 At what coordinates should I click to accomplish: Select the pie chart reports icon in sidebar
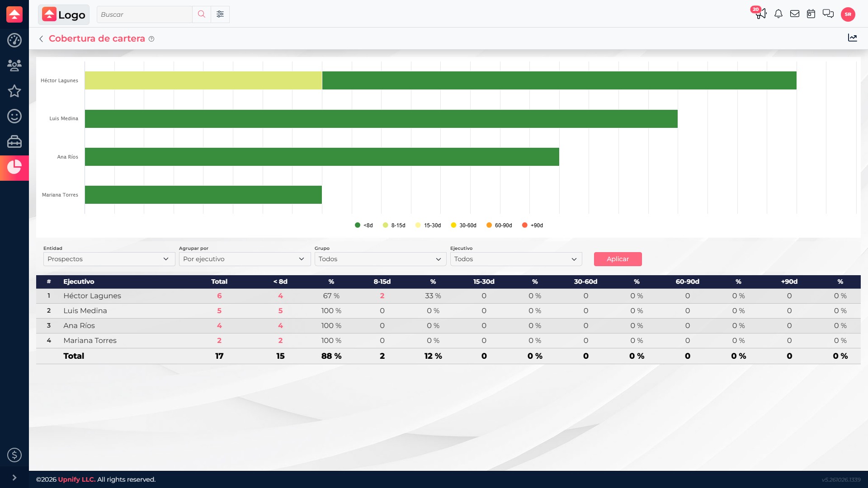pyautogui.click(x=14, y=167)
